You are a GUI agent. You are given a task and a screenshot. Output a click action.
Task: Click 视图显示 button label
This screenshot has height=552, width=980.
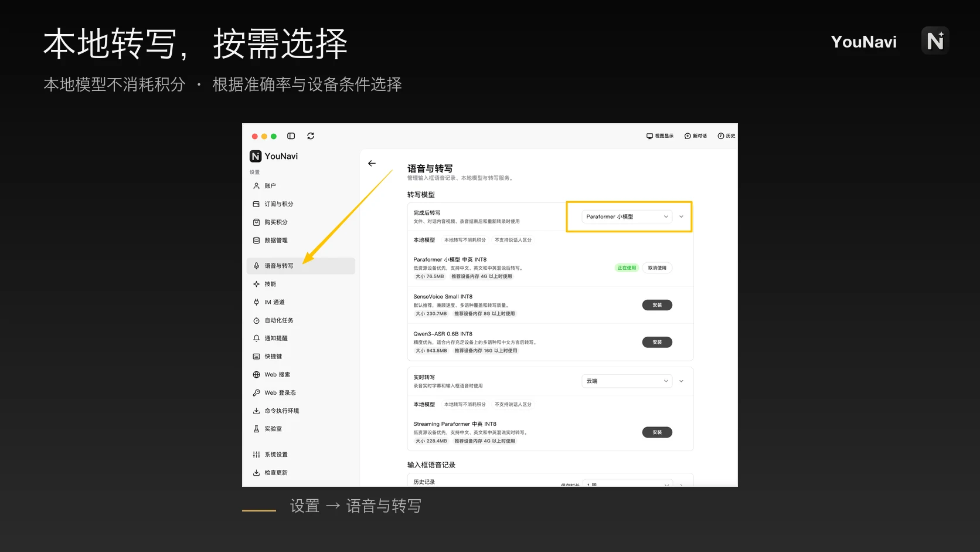pos(664,136)
